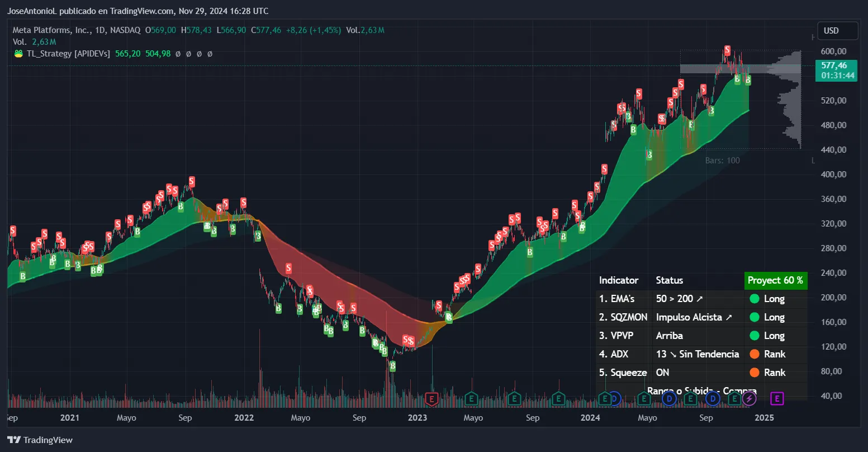Click the gray volume profile histogram
The height and width of the screenshot is (452, 868).
pos(788,101)
